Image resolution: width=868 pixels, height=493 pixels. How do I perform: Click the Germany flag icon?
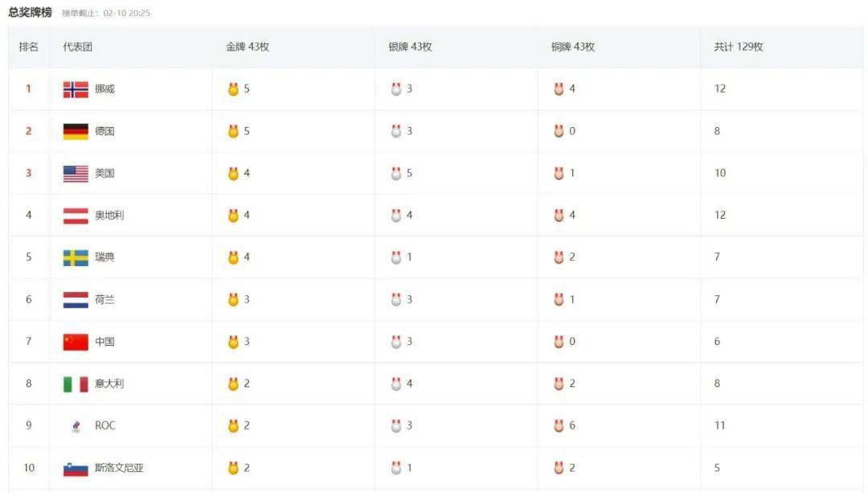tap(76, 131)
